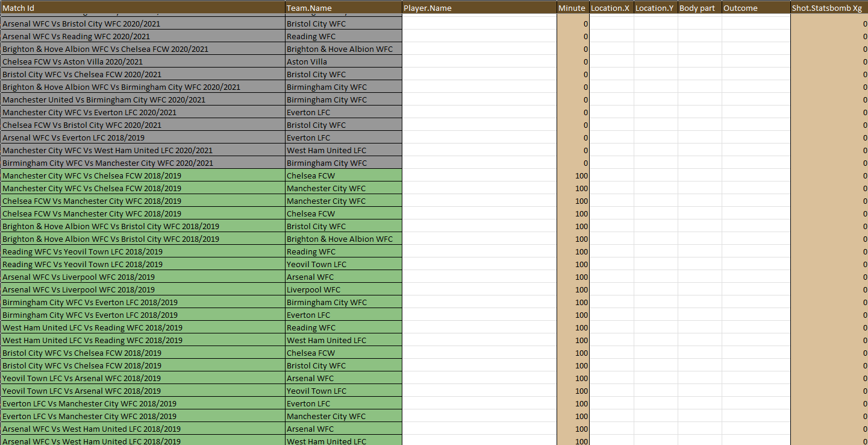Click 'Everton LFC' team in Manchester City Vs Everton 2020/2021 row
The width and height of the screenshot is (868, 445).
tap(343, 112)
